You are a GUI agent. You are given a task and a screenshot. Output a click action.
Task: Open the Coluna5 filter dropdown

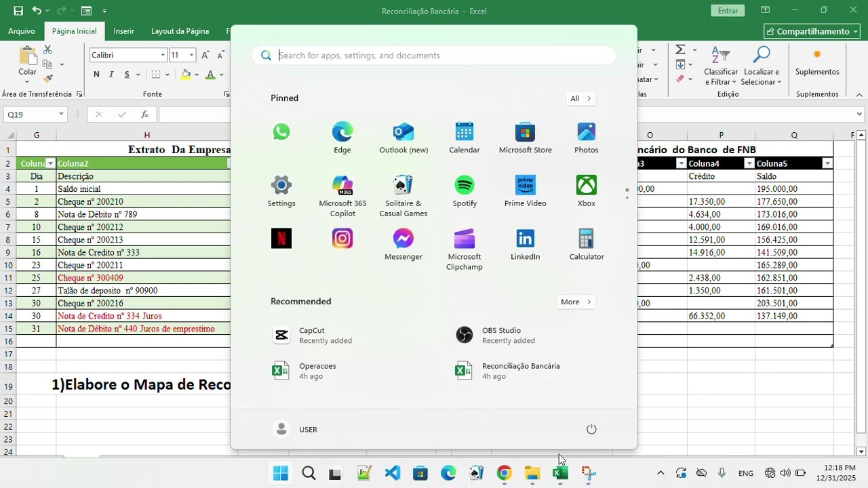[x=827, y=163]
